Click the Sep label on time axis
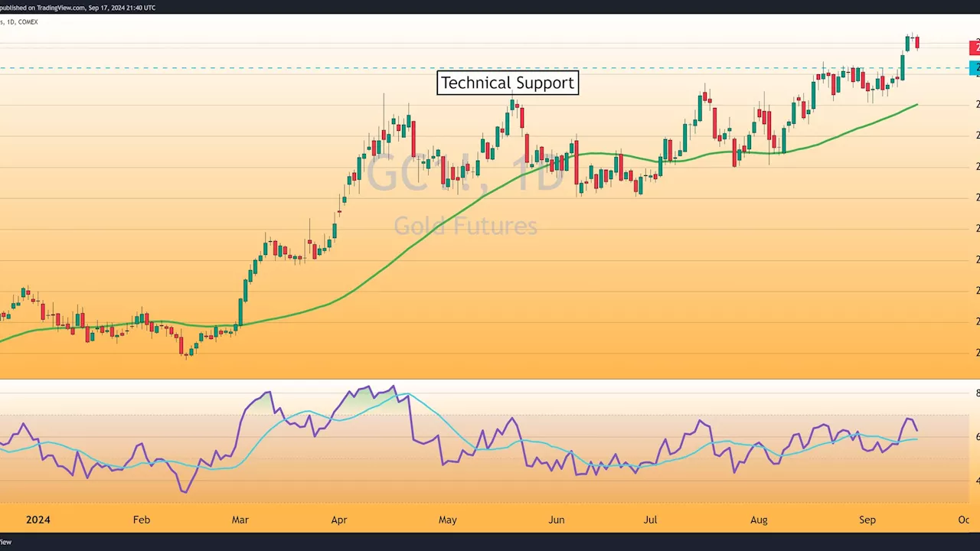Screen dimensions: 980x551 coord(867,520)
